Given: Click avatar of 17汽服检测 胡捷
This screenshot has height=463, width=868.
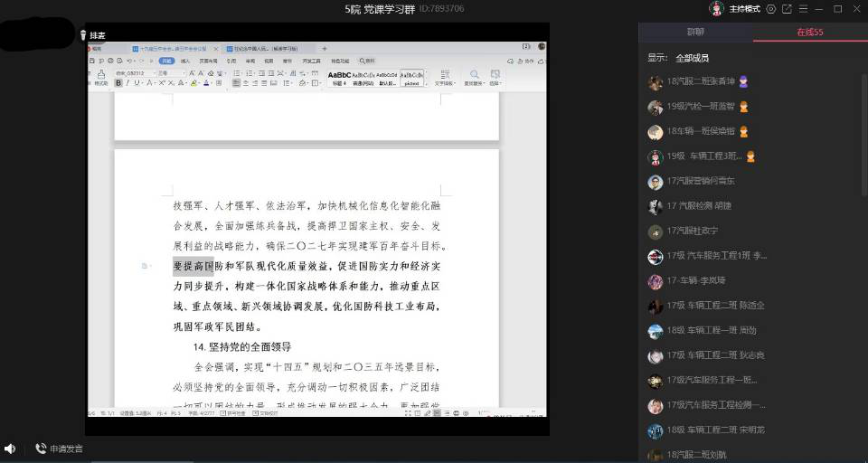Looking at the screenshot, I should click(x=656, y=206).
